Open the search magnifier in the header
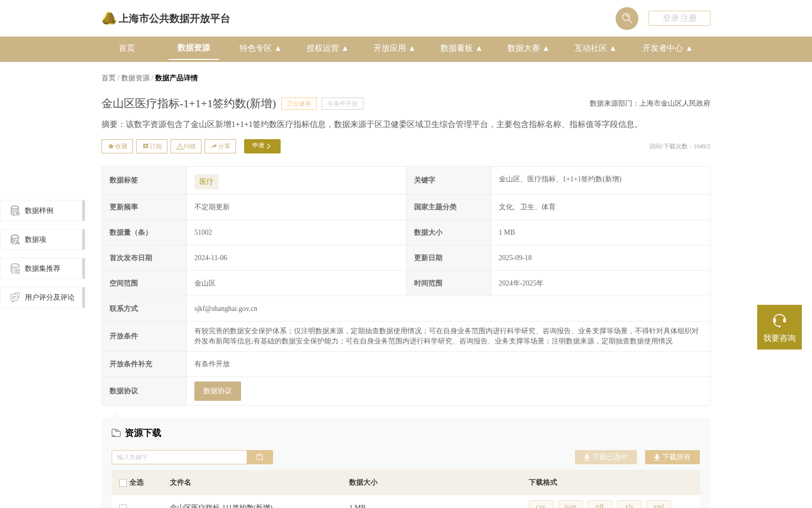This screenshot has width=812, height=508. [x=627, y=18]
